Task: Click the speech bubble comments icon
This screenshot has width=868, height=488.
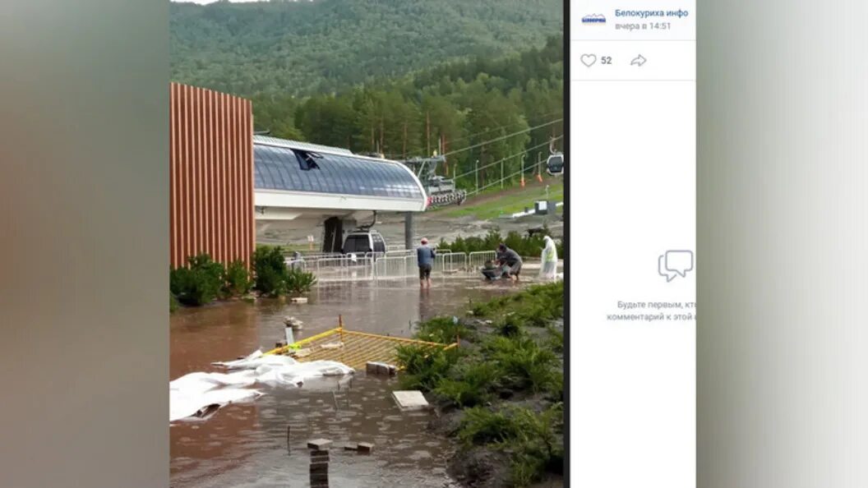Action: 676,265
